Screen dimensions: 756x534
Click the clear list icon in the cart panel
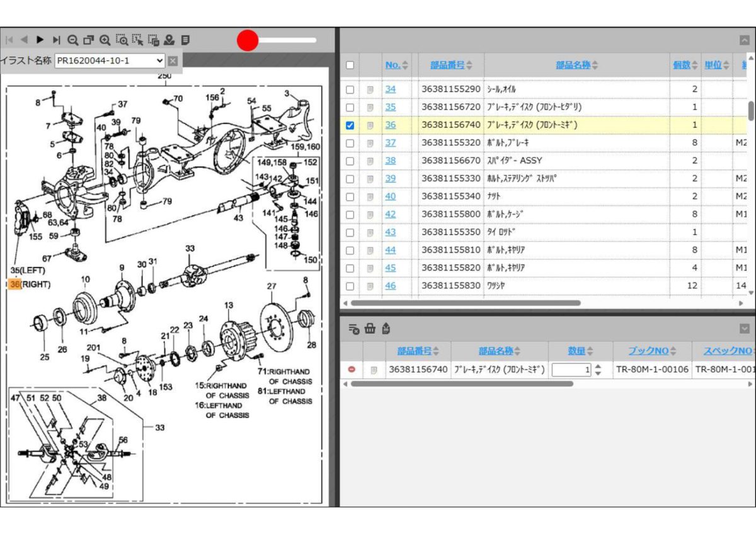[x=354, y=328]
